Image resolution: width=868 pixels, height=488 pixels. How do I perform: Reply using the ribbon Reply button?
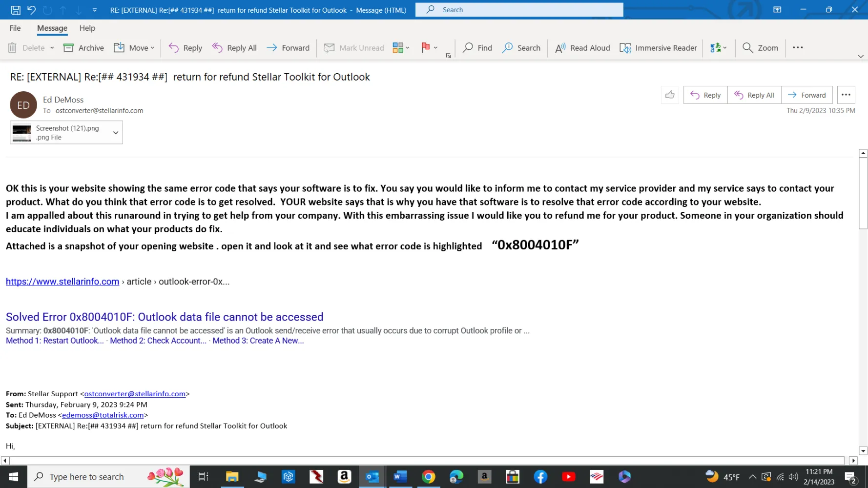pos(186,48)
